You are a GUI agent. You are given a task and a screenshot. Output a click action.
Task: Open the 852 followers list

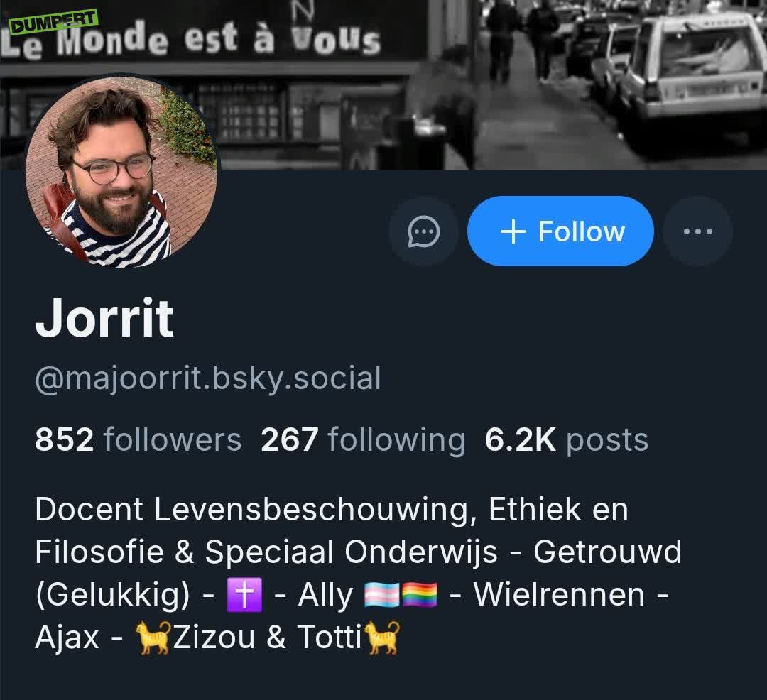coord(138,439)
